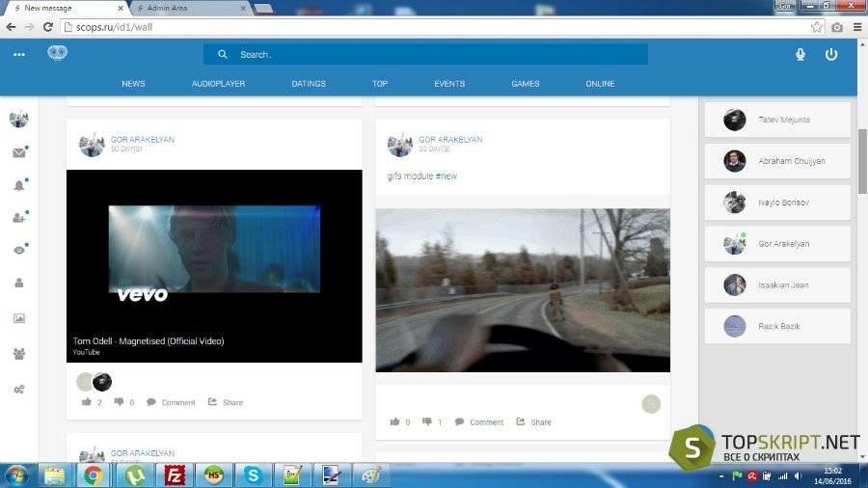Dislike the gifs module post
This screenshot has width=868, height=488.
[427, 421]
